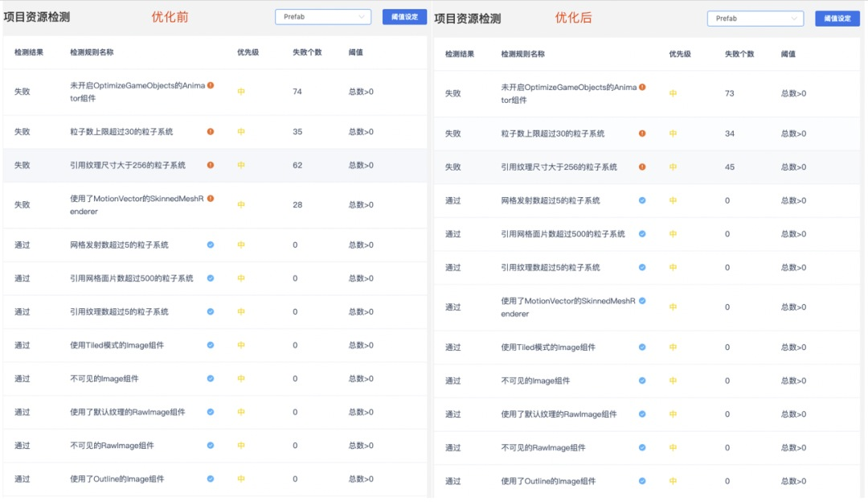868x502 pixels.
Task: Click the 项目资源检测 title of the 优化后 panel
Action: click(x=468, y=19)
